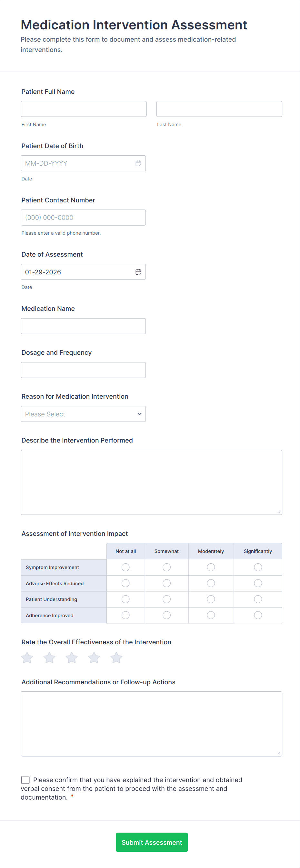Rate effectiveness with the fifth star

tap(116, 658)
